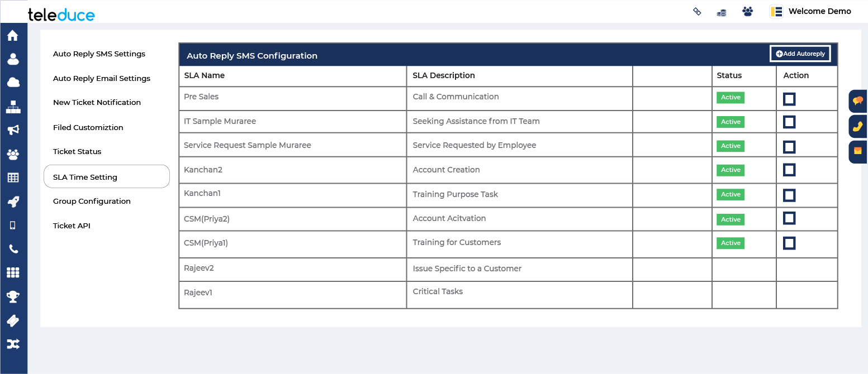868x374 pixels.
Task: Click the coins icon in the top bar
Action: (x=721, y=11)
